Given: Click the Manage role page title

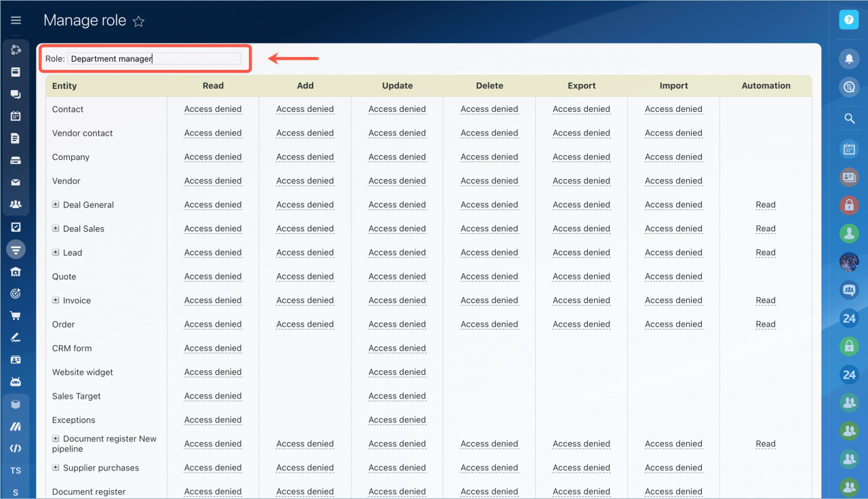Looking at the screenshot, I should coord(85,20).
